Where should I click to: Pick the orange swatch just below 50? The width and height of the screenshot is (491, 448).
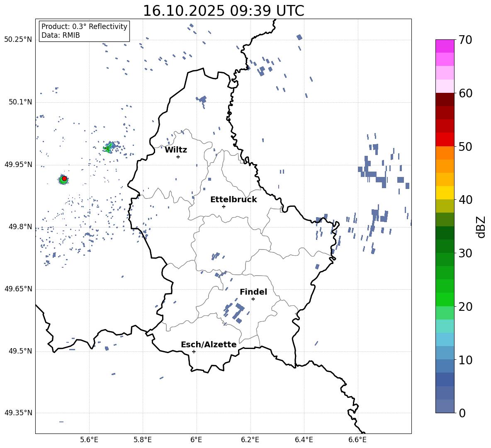pyautogui.click(x=445, y=153)
